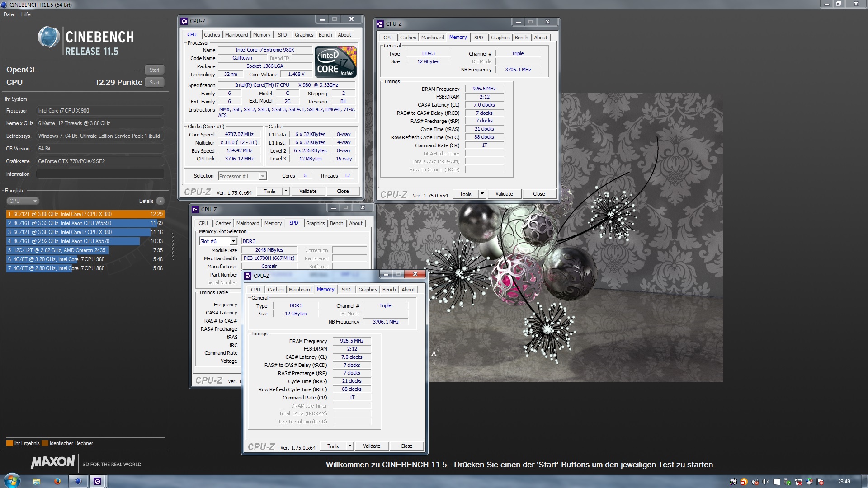
Task: Click '88 clocks' in the front CPU-Z window
Action: coord(352,389)
